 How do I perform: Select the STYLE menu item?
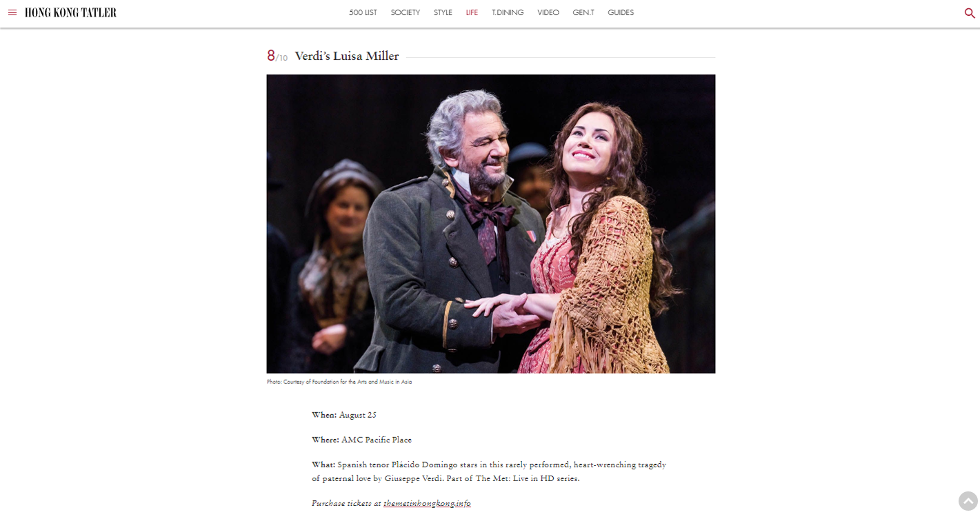(443, 12)
